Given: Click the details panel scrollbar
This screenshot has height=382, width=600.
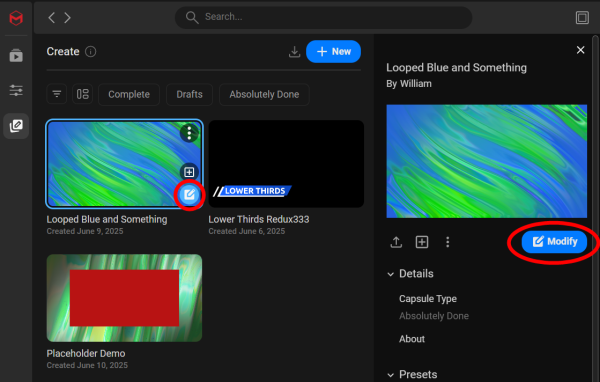Looking at the screenshot, I should tap(595, 209).
